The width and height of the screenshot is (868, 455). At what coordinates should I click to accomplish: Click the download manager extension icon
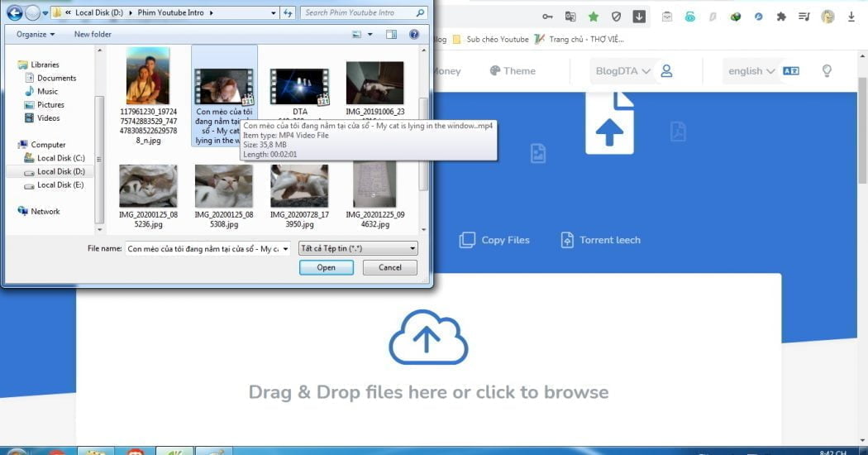[639, 17]
